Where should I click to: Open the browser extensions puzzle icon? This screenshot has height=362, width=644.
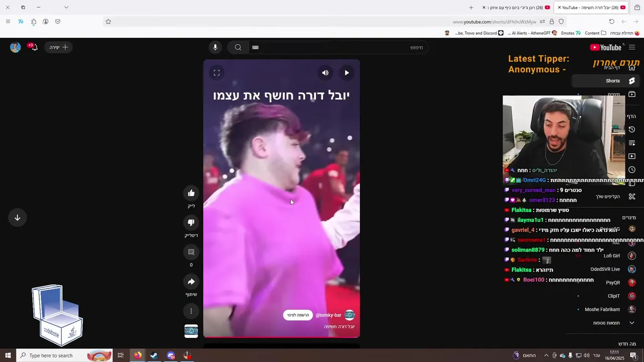click(33, 22)
